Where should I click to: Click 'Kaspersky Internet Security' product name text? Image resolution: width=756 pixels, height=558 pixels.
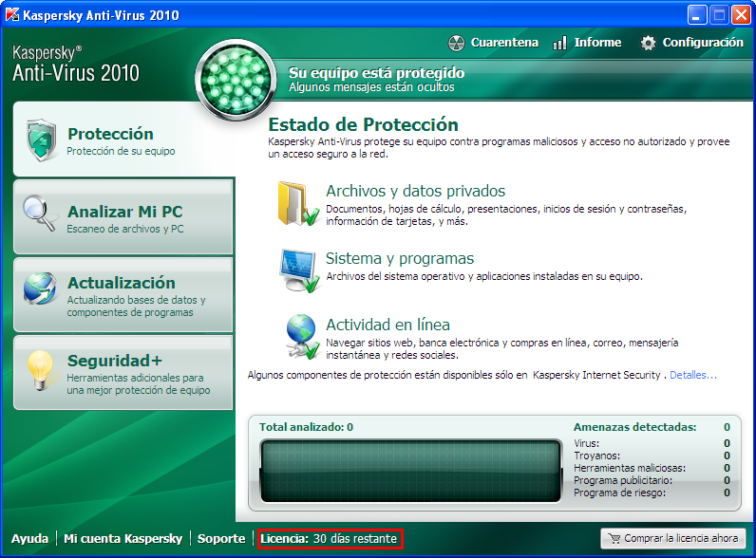[x=596, y=375]
